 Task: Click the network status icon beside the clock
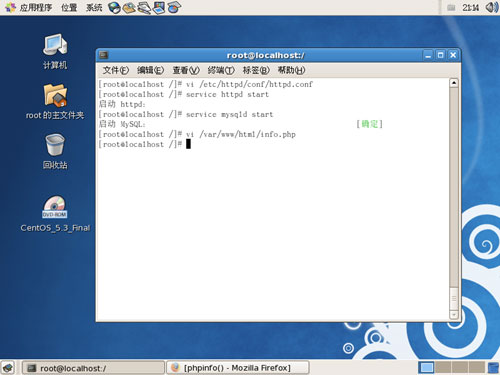click(451, 8)
